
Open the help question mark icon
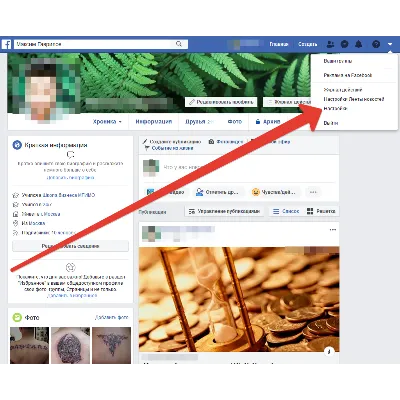[376, 44]
